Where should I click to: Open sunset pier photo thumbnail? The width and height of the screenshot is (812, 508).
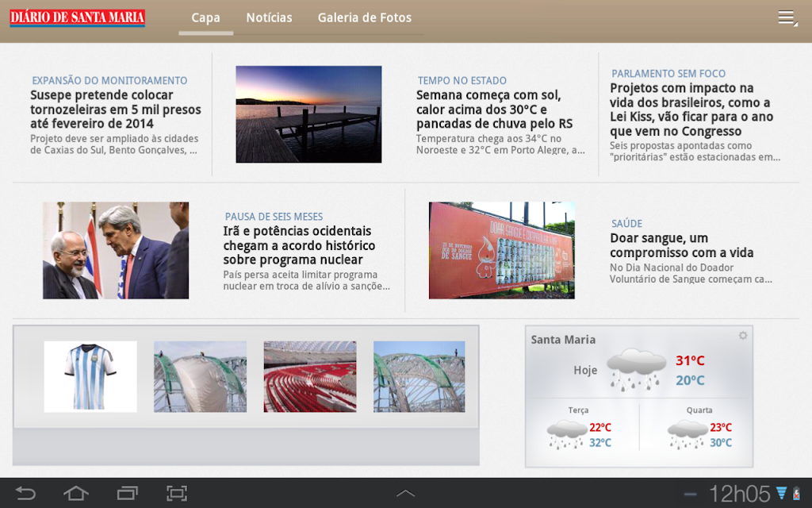click(308, 114)
